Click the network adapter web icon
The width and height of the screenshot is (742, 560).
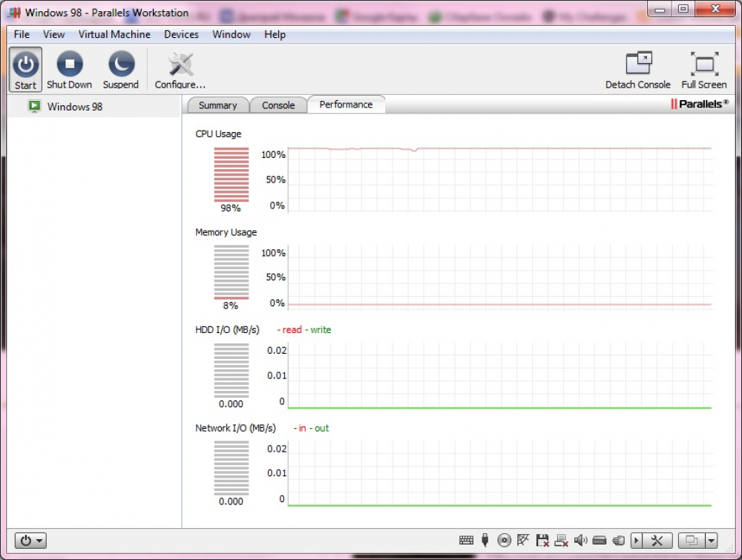point(523,540)
